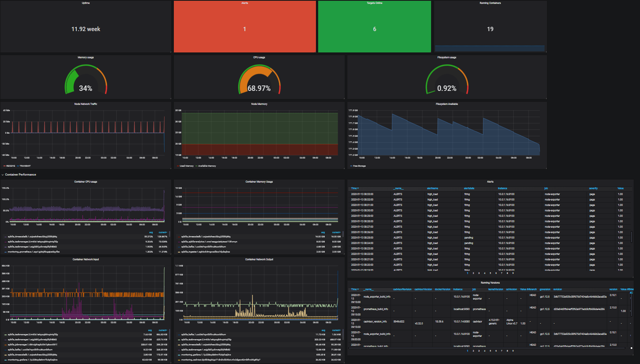Click the cadvisor_version_info row name cell
Viewport: 640px width, 364px height.
375,321
